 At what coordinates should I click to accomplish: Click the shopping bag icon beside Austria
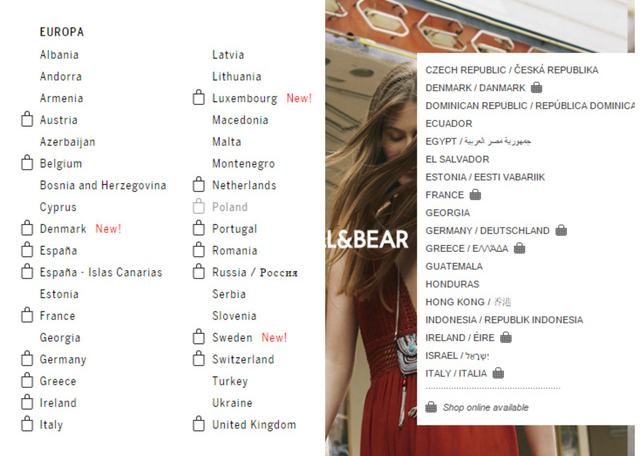click(27, 119)
